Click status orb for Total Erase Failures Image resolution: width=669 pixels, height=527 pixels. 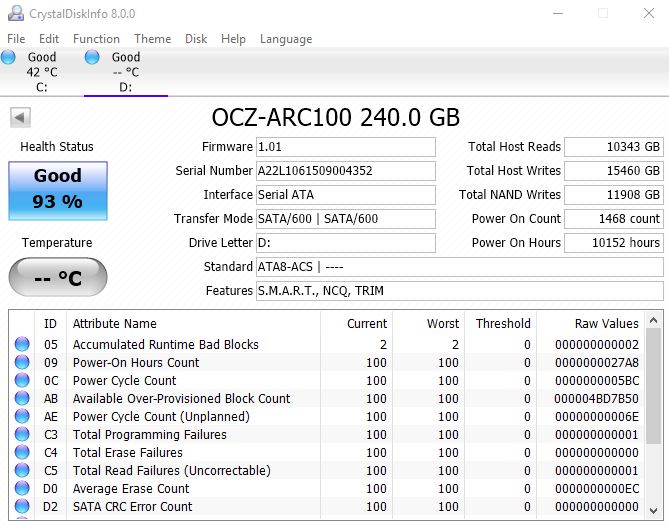coord(22,452)
